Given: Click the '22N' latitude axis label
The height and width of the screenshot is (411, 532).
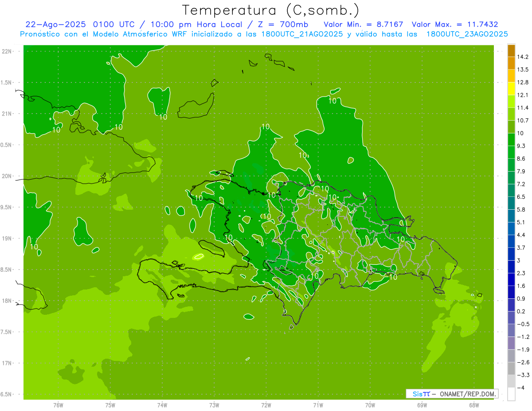Looking at the screenshot, I should (7, 51).
